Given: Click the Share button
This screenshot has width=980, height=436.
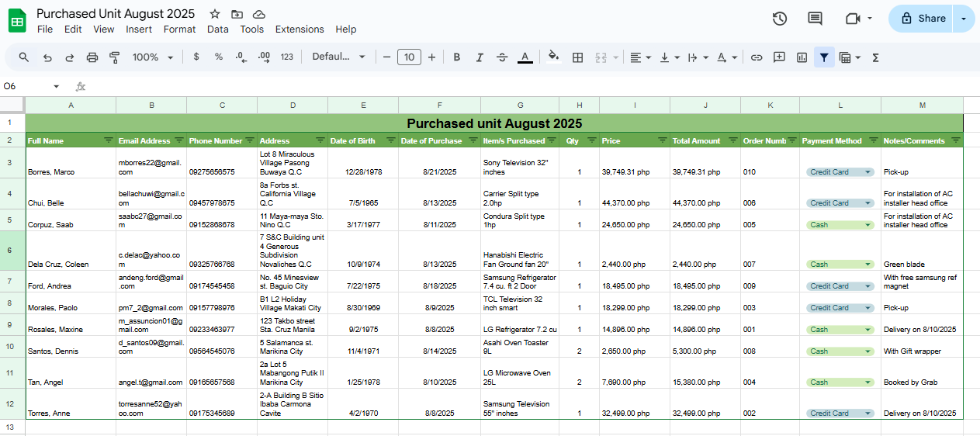Looking at the screenshot, I should click(923, 19).
